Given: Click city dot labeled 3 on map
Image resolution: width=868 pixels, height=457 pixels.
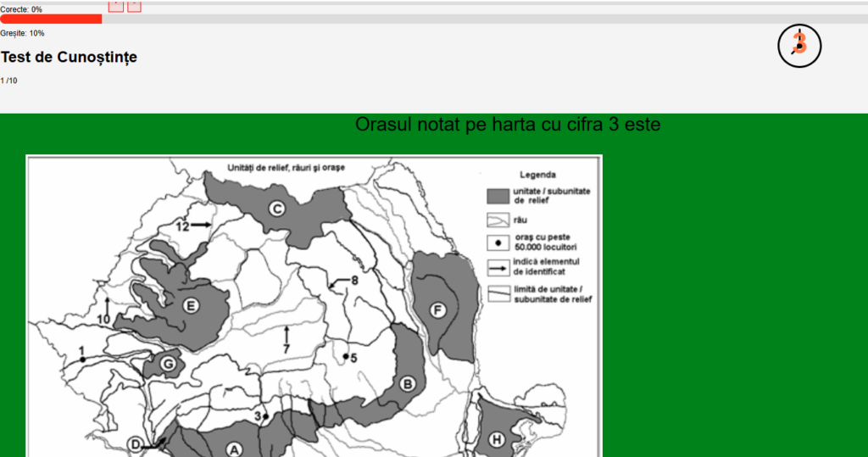Looking at the screenshot, I should click(265, 416).
